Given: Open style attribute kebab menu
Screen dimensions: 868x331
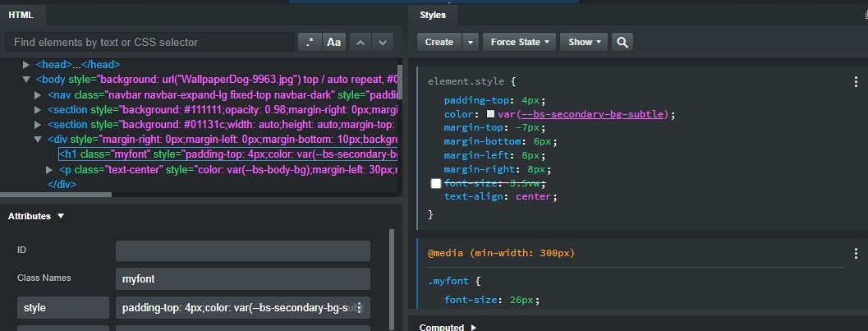Looking at the screenshot, I should pyautogui.click(x=358, y=308).
